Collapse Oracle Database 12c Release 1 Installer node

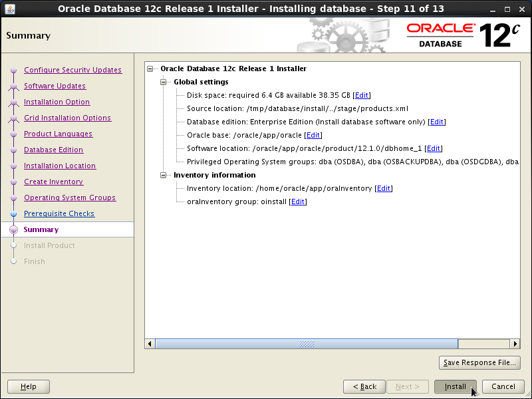tap(150, 69)
